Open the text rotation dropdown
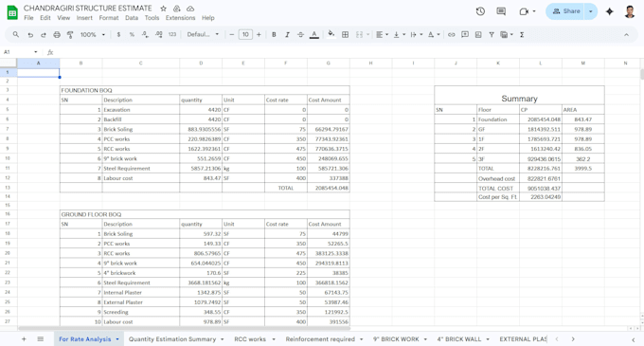This screenshot has width=644, height=346. (x=434, y=35)
